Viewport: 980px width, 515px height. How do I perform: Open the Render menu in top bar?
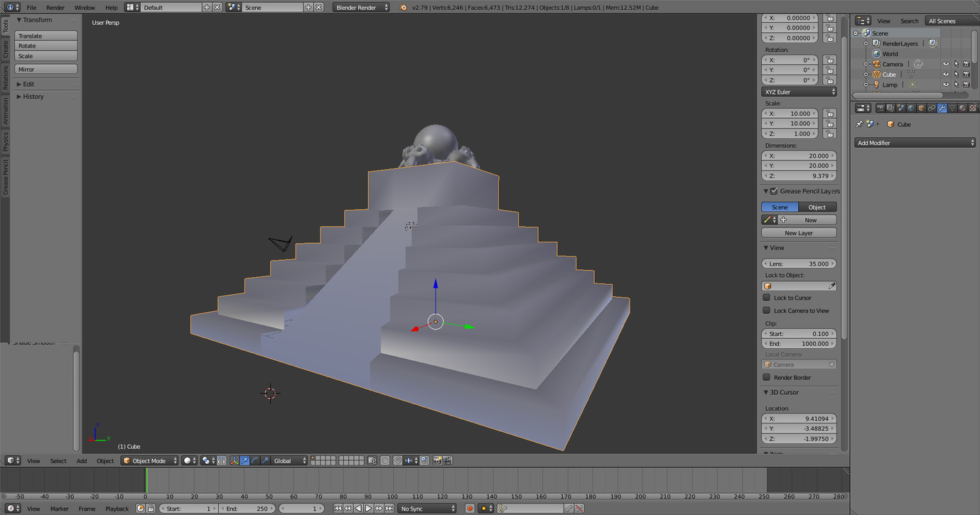pos(55,7)
